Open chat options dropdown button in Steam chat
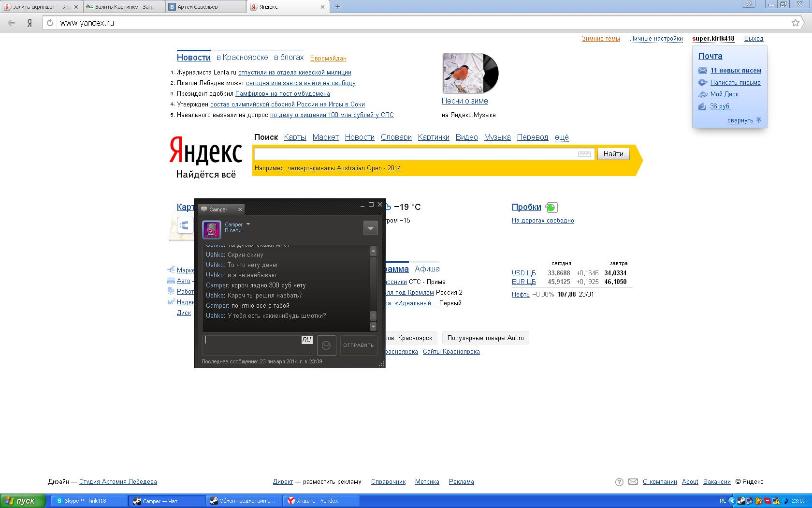812x508 pixels. 371,228
